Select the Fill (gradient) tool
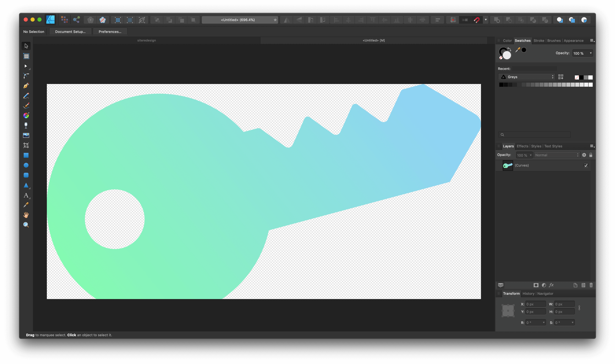 (26, 115)
